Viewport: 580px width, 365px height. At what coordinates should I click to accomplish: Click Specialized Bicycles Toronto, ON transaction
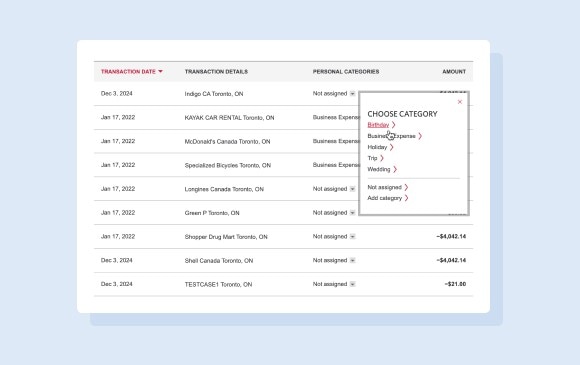click(227, 165)
